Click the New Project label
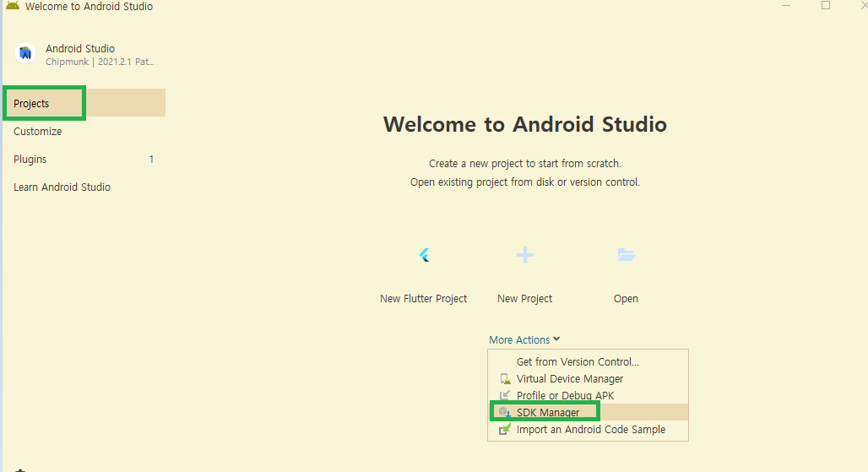Image resolution: width=868 pixels, height=472 pixels. click(525, 299)
